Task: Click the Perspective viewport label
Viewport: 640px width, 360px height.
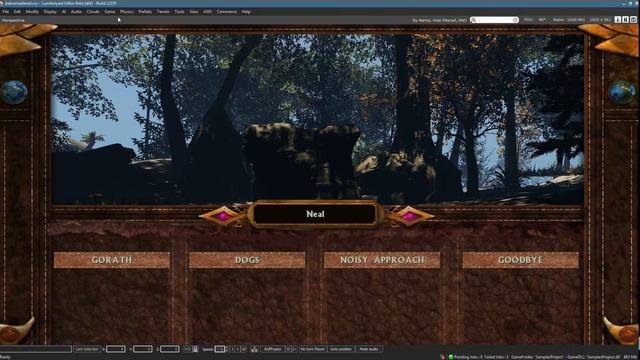Action: click(x=13, y=20)
